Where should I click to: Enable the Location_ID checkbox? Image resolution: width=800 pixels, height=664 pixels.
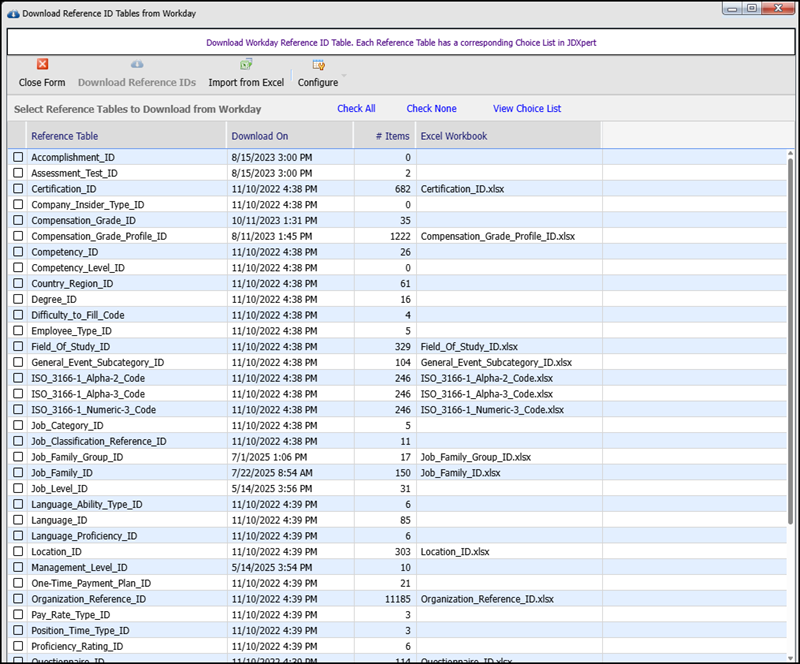coord(18,552)
